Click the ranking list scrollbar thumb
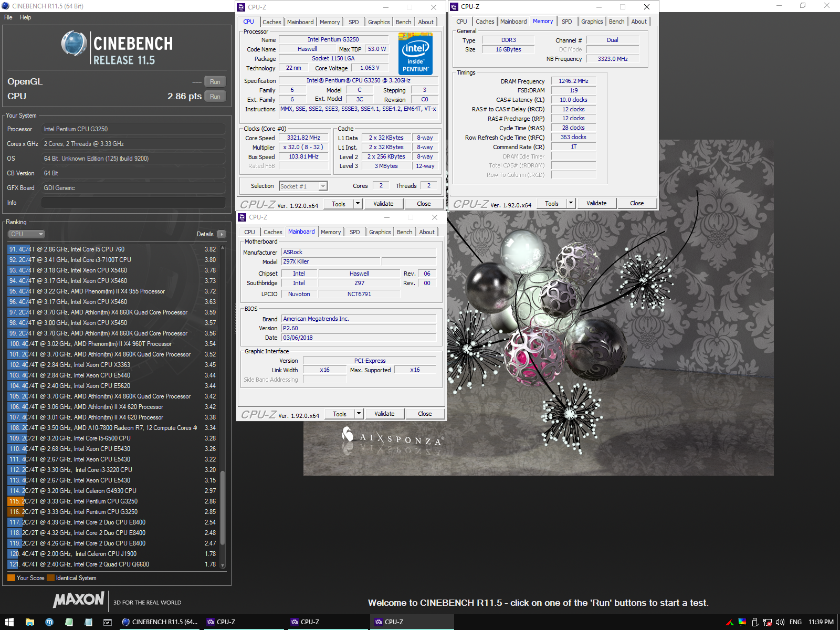The image size is (840, 630). click(223, 508)
